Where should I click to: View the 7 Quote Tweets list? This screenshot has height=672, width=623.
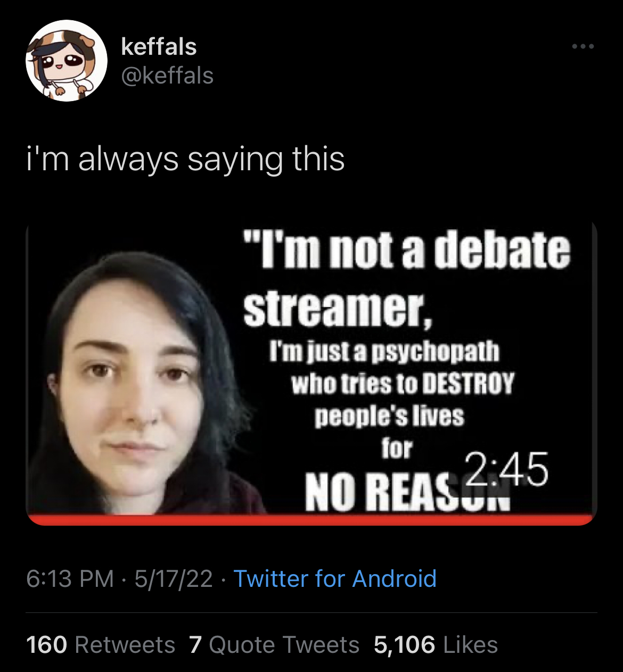[274, 645]
